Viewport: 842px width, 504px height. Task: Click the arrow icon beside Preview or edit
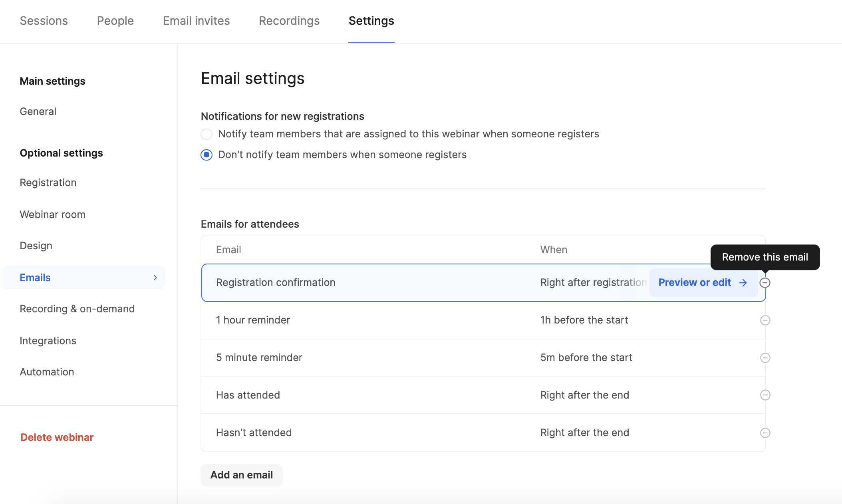(743, 283)
